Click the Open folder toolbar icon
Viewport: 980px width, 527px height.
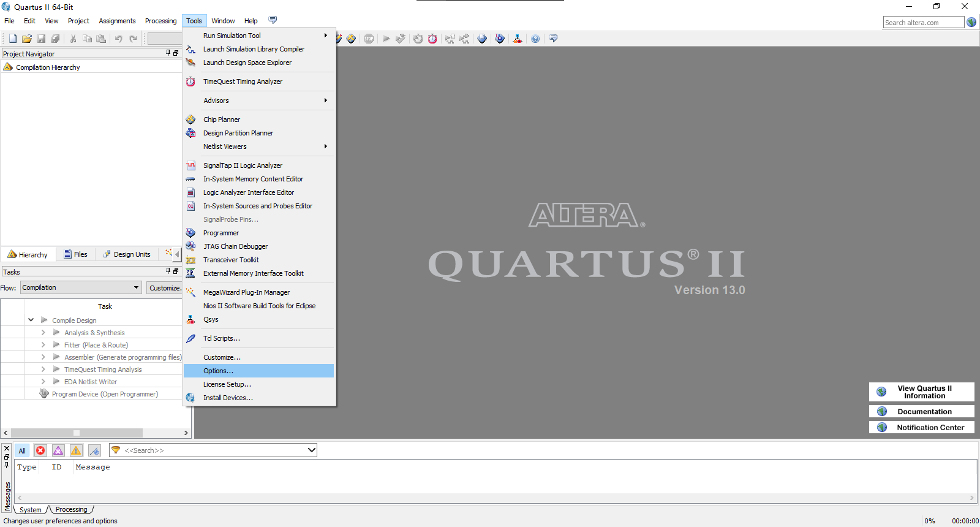[27, 39]
